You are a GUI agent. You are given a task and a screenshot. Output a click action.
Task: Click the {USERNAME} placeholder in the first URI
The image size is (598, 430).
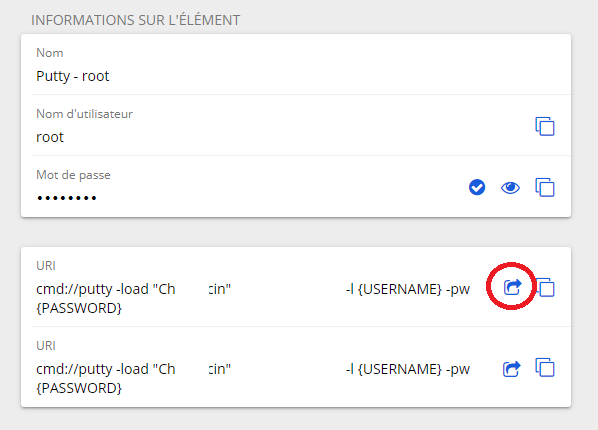(400, 289)
